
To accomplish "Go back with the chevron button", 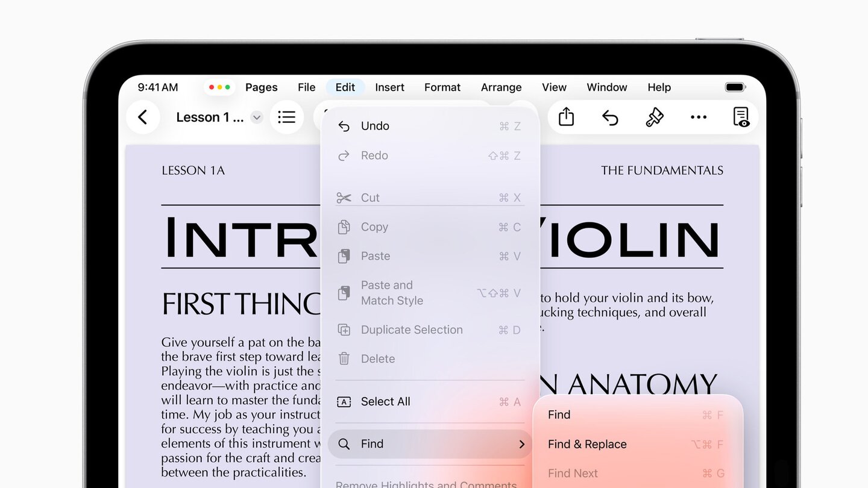I will coord(143,117).
